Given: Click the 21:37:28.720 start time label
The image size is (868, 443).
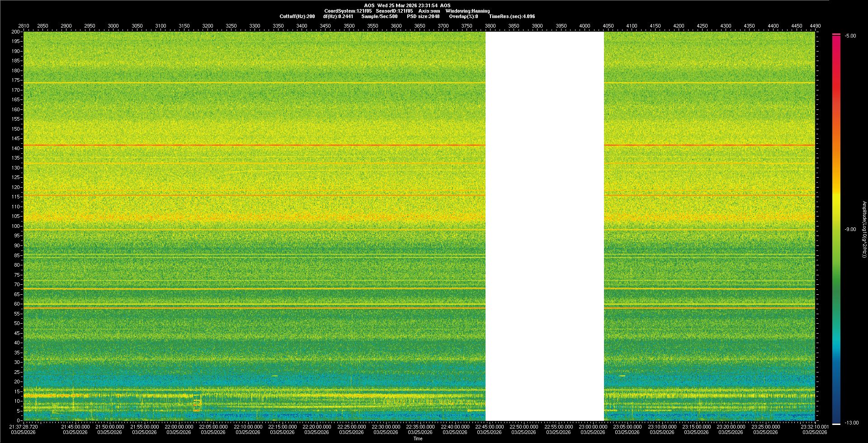Looking at the screenshot, I should [24, 427].
